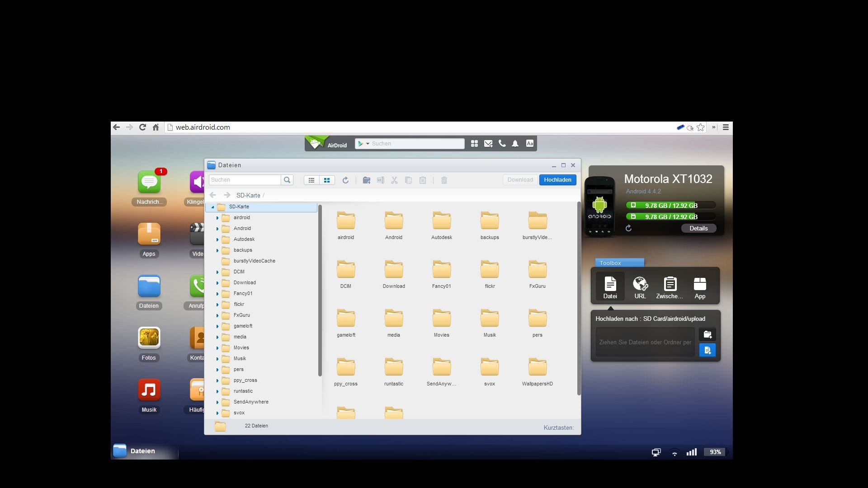This screenshot has width=868, height=488.
Task: Click the Dateien taskbar item
Action: pyautogui.click(x=145, y=451)
